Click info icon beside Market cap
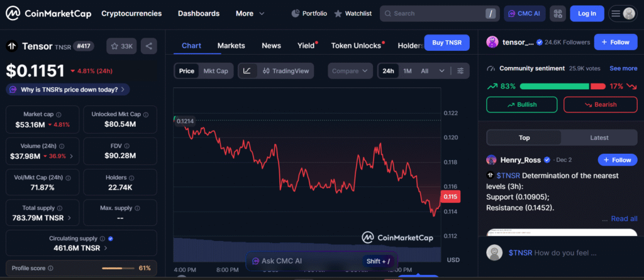The height and width of the screenshot is (280, 644). [58, 115]
